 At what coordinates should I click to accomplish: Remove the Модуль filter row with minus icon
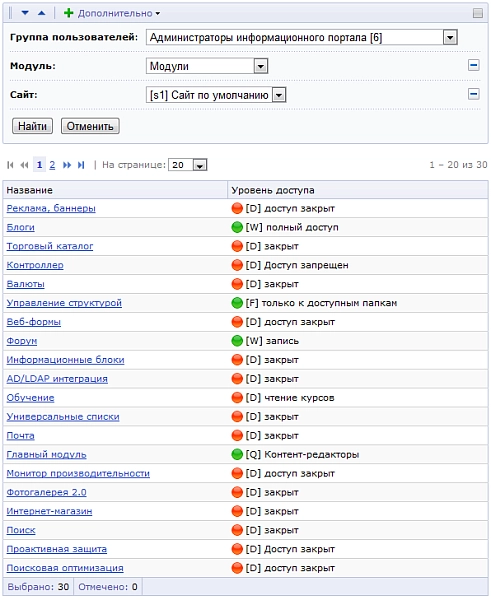click(474, 65)
